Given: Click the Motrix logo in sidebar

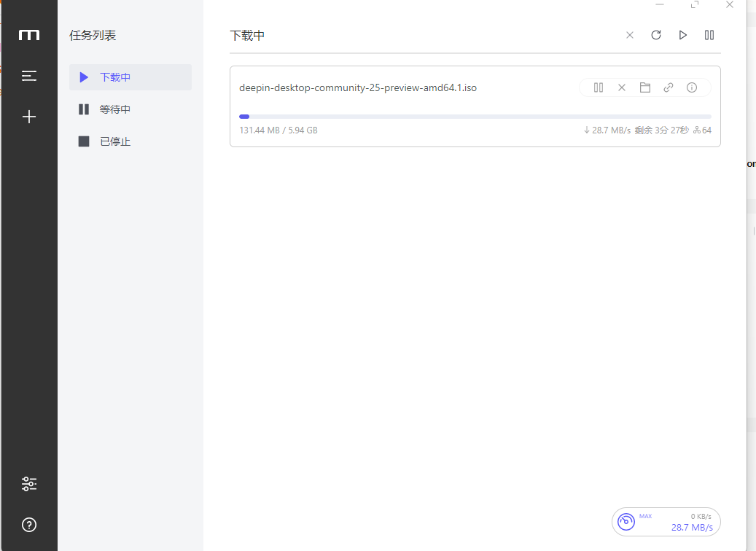Looking at the screenshot, I should pyautogui.click(x=29, y=35).
